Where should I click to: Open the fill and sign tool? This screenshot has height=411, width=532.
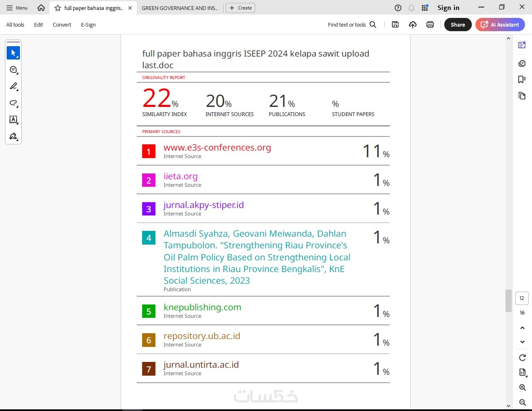coord(13,136)
